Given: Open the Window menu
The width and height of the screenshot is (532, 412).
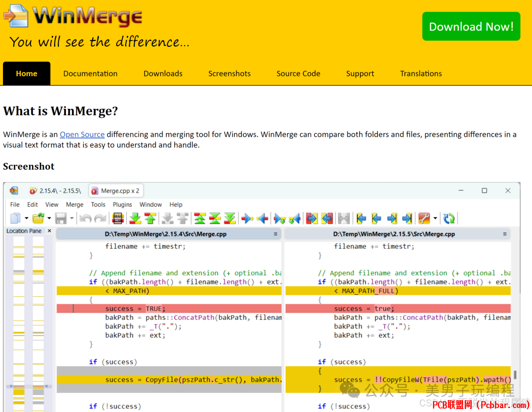Looking at the screenshot, I should (151, 204).
